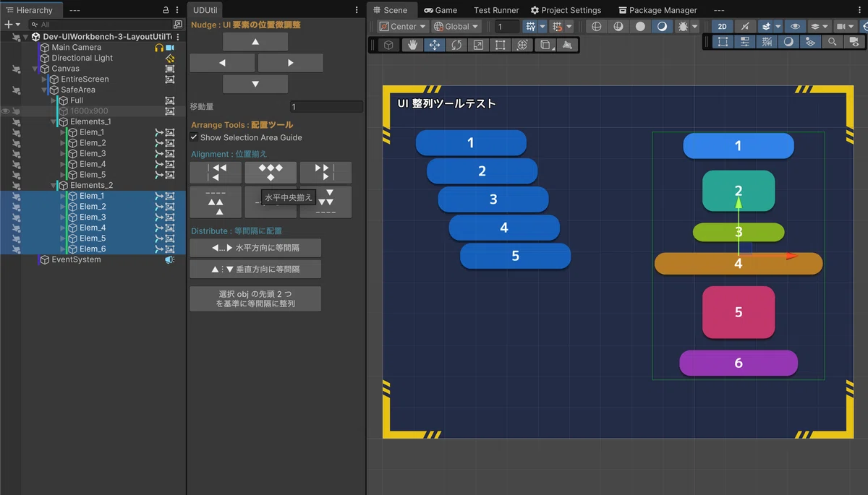The image size is (868, 495).
Task: Open the Global orientation dropdown
Action: pyautogui.click(x=456, y=26)
